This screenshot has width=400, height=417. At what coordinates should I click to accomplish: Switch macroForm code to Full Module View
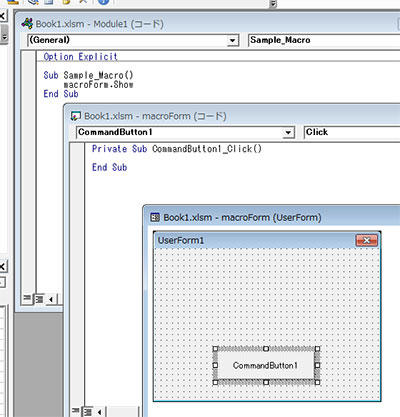[x=88, y=412]
